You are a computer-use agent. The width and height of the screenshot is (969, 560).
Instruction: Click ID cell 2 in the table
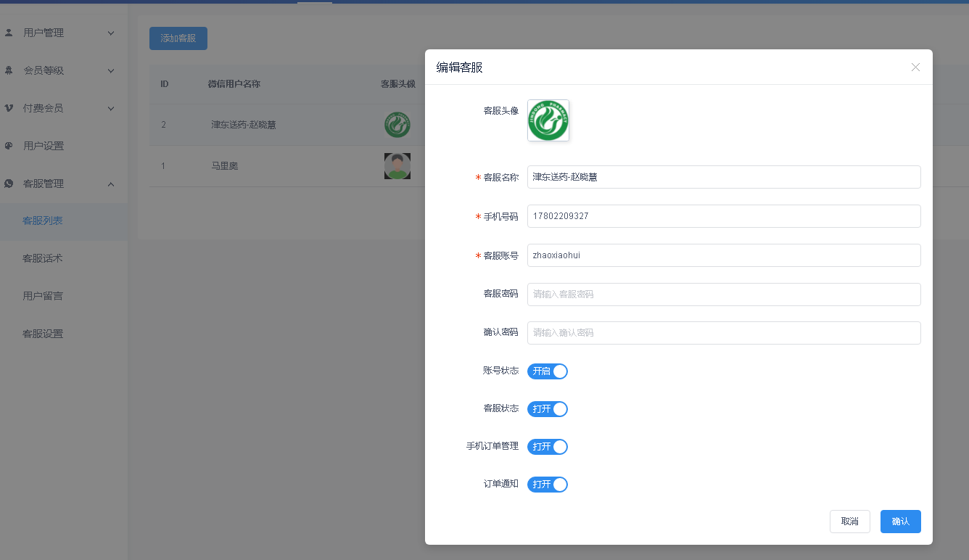(x=163, y=125)
